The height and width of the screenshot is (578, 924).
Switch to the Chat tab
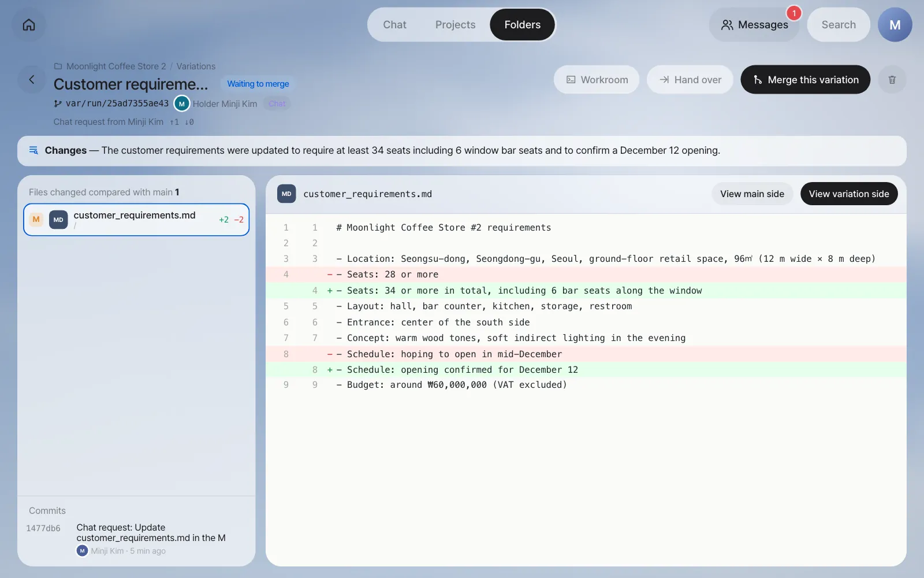394,25
